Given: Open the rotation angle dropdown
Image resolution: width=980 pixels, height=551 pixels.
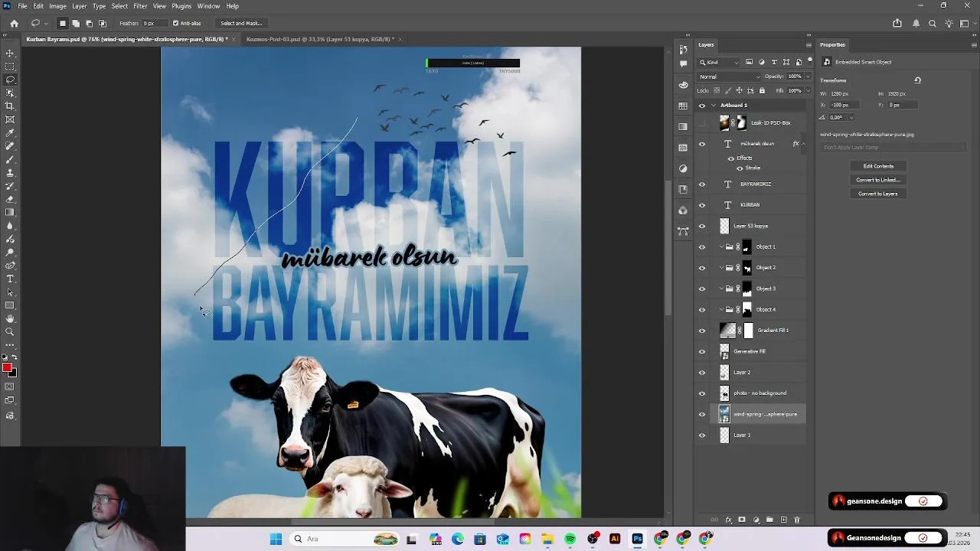Looking at the screenshot, I should click(851, 117).
